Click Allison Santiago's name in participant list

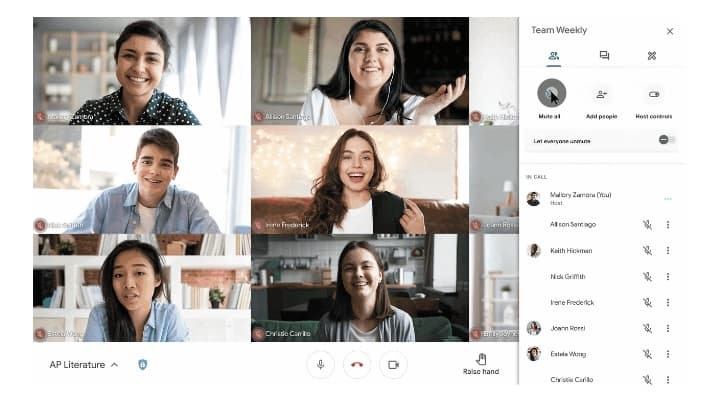pos(573,225)
